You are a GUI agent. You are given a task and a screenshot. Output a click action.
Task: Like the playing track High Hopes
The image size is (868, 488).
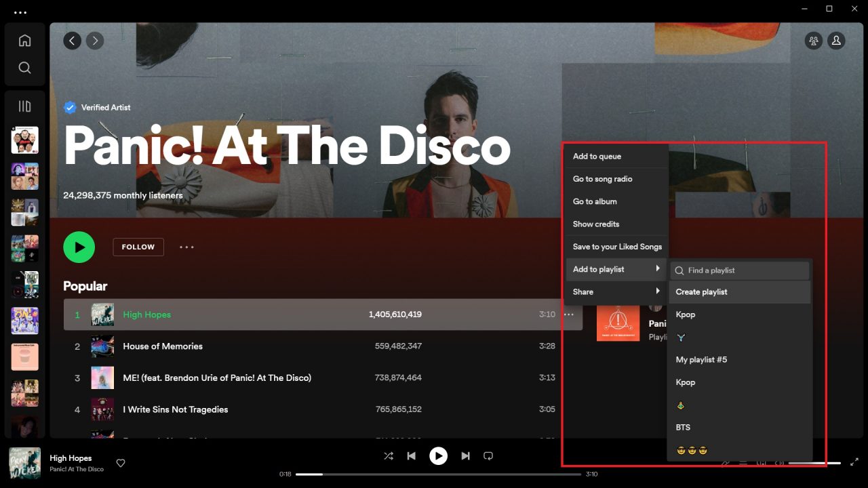pyautogui.click(x=121, y=463)
